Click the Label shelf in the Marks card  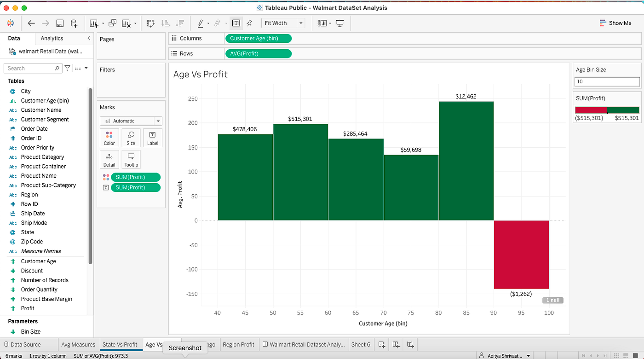(152, 137)
